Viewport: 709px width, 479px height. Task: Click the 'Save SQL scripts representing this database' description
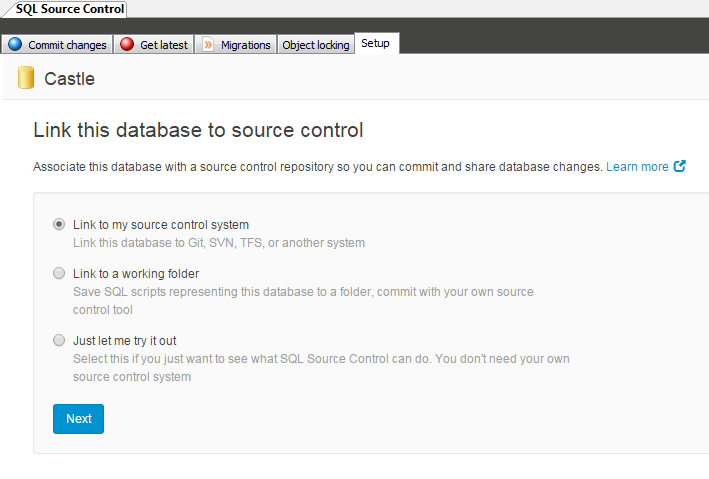pyautogui.click(x=303, y=301)
